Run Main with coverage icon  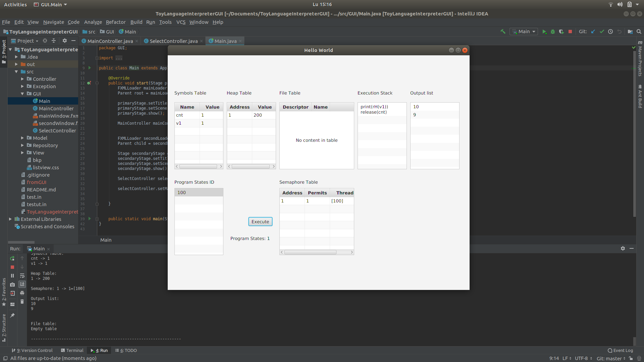point(561,32)
